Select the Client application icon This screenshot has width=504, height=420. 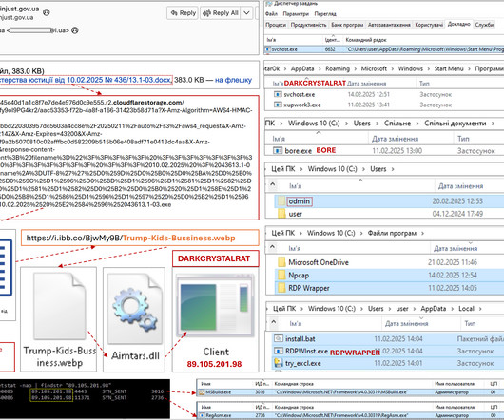(x=215, y=306)
